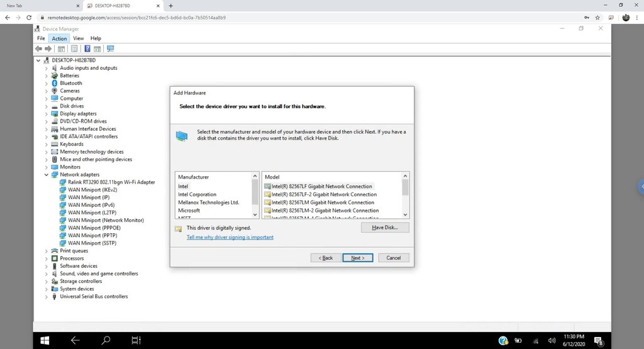Bookmark this page with star icon
This screenshot has height=349, width=644.
(x=597, y=18)
